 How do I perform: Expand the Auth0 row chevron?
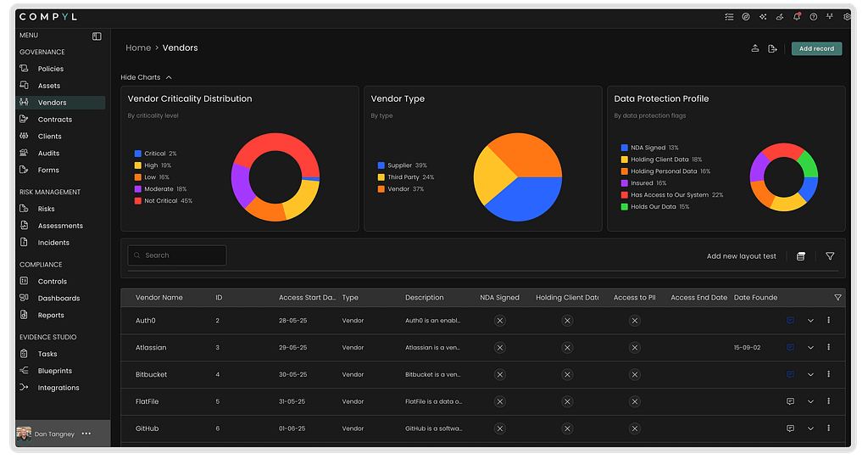coord(810,321)
